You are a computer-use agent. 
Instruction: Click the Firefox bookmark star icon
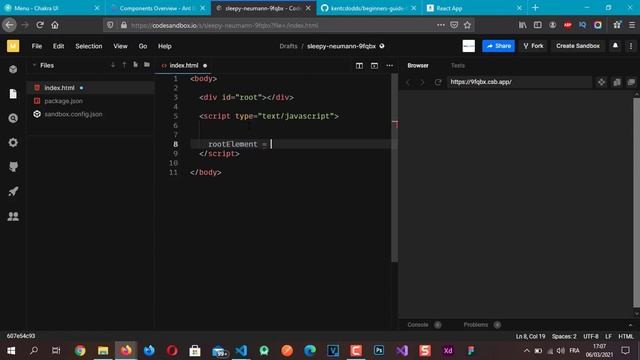(x=467, y=25)
